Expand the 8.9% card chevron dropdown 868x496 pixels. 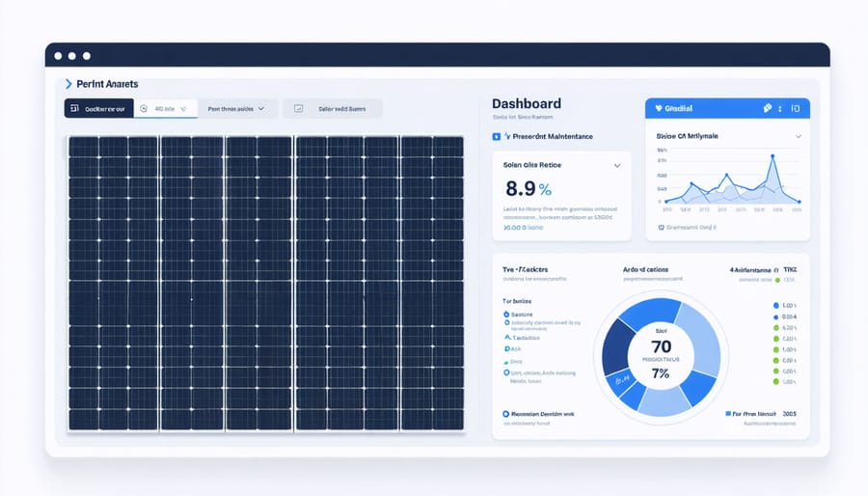click(x=617, y=166)
